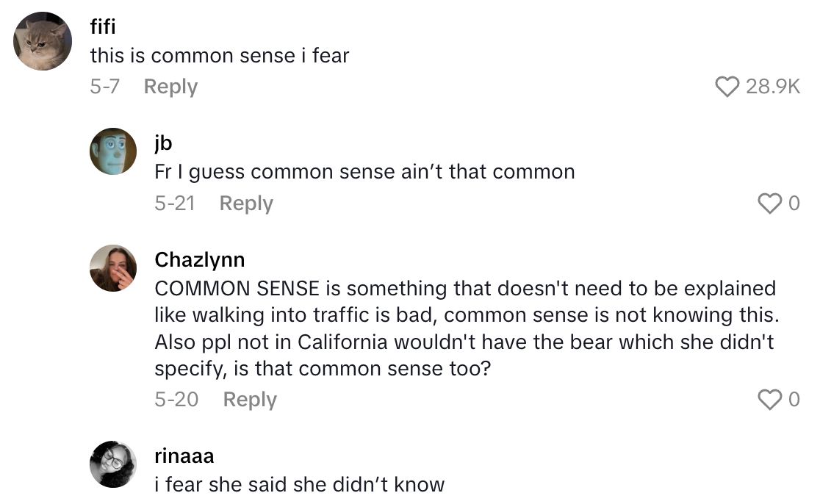Tap the heart on jb's comment
The image size is (820, 504).
tap(770, 204)
